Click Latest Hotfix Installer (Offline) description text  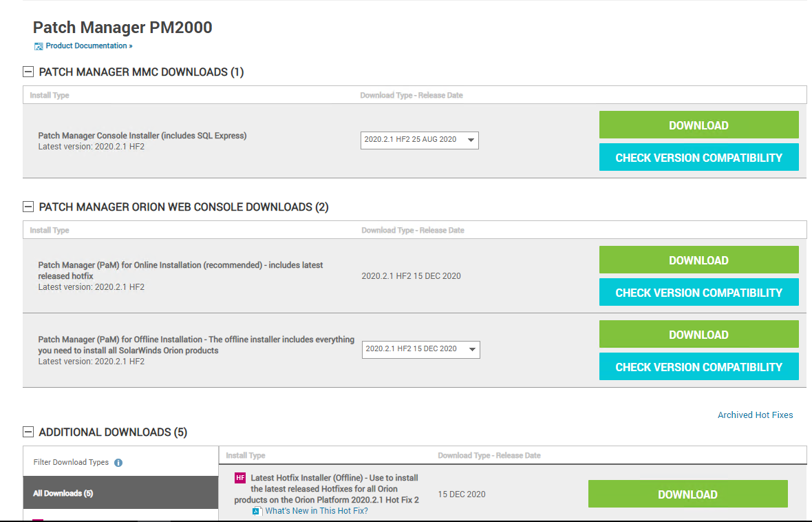click(x=327, y=488)
